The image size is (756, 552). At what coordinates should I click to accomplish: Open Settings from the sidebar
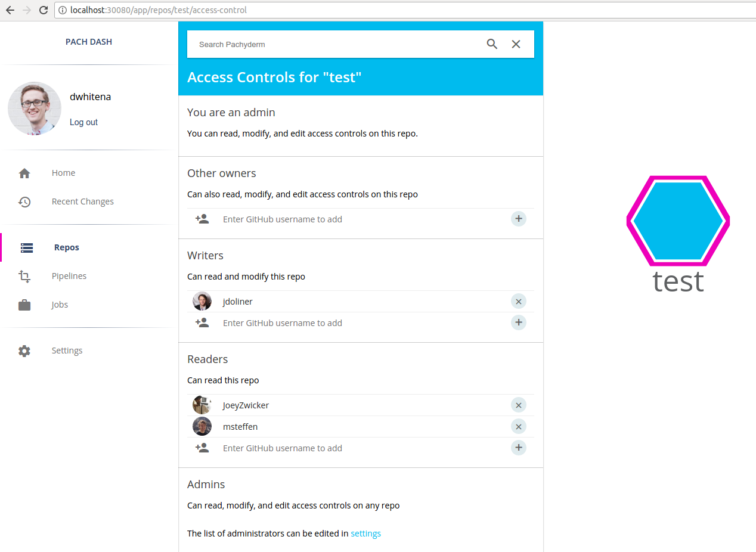pos(67,351)
